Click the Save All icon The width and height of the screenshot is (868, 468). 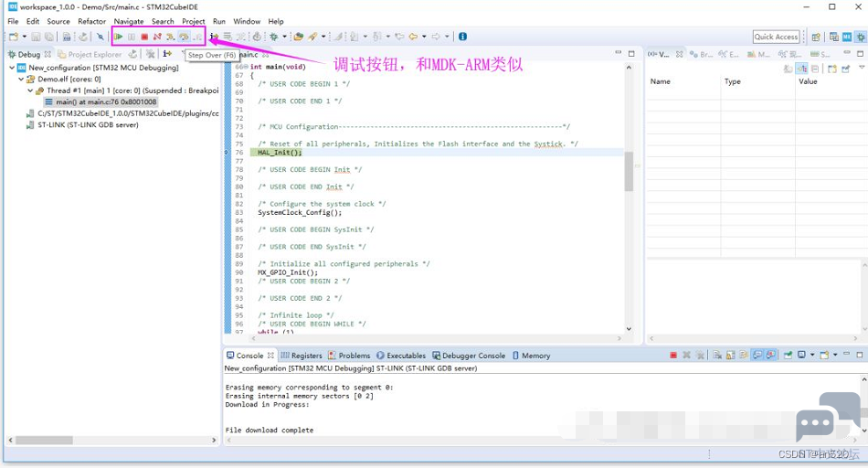pyautogui.click(x=49, y=37)
